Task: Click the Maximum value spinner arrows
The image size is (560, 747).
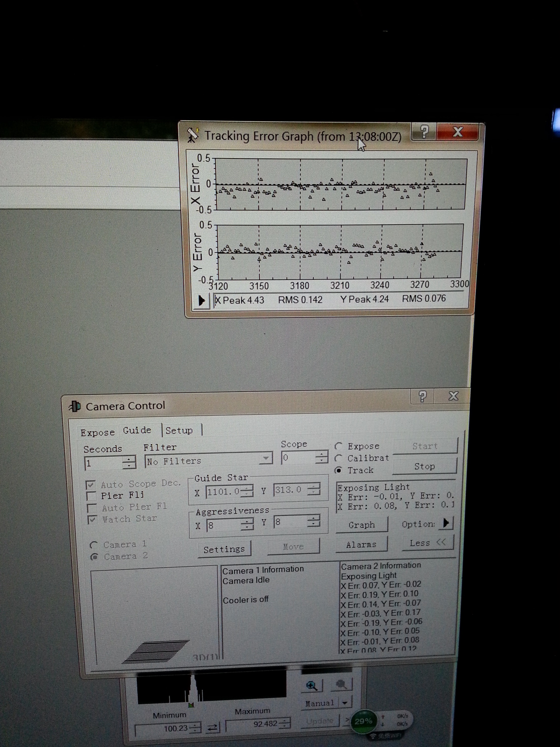Action: (285, 723)
